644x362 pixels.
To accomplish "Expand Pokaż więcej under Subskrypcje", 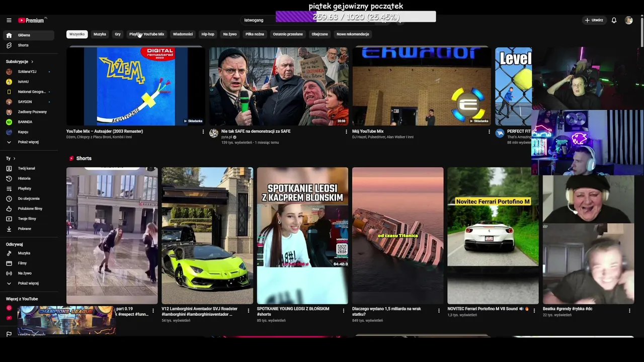I will click(29, 142).
